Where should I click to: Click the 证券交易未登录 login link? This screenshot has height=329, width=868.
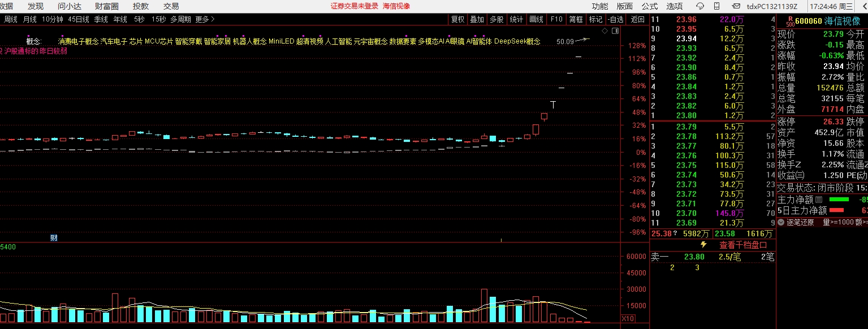pos(355,6)
